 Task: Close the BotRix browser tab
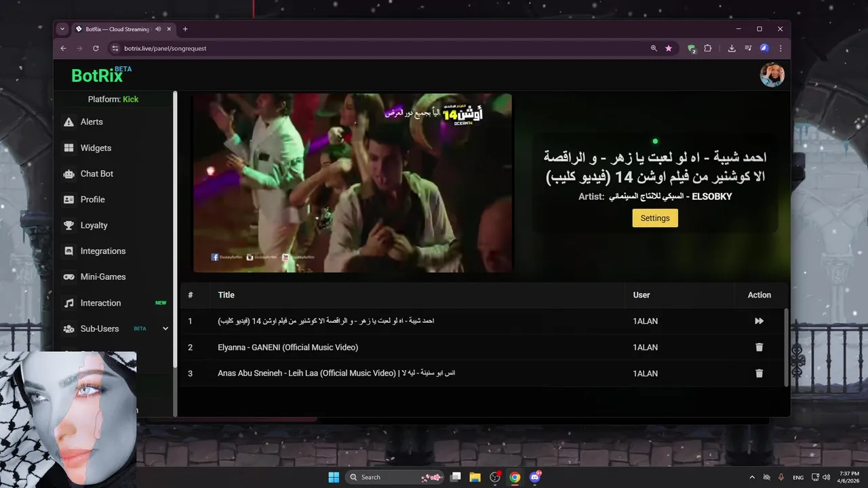(x=167, y=29)
